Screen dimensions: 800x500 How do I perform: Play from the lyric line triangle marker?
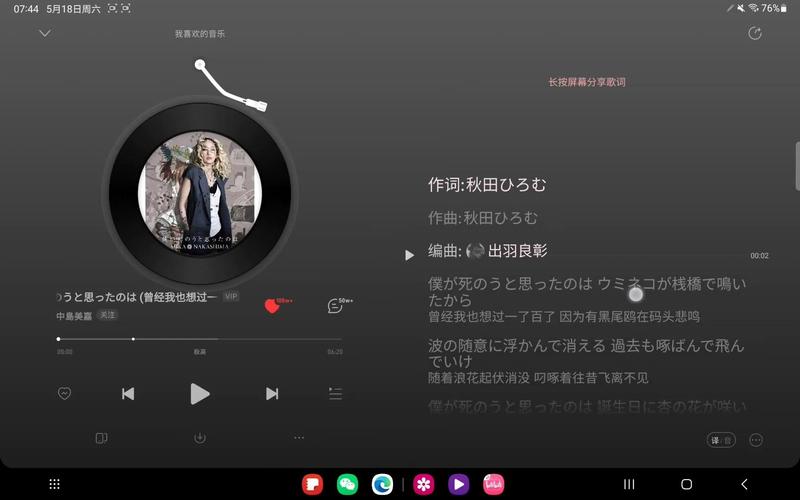pos(409,255)
